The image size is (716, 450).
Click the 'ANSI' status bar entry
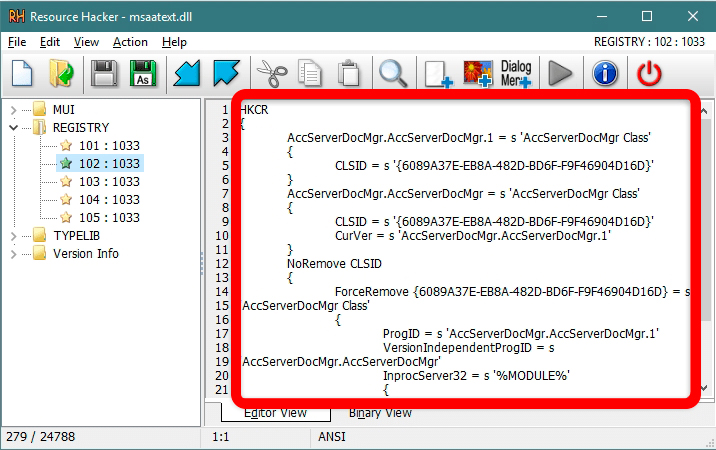[x=332, y=437]
